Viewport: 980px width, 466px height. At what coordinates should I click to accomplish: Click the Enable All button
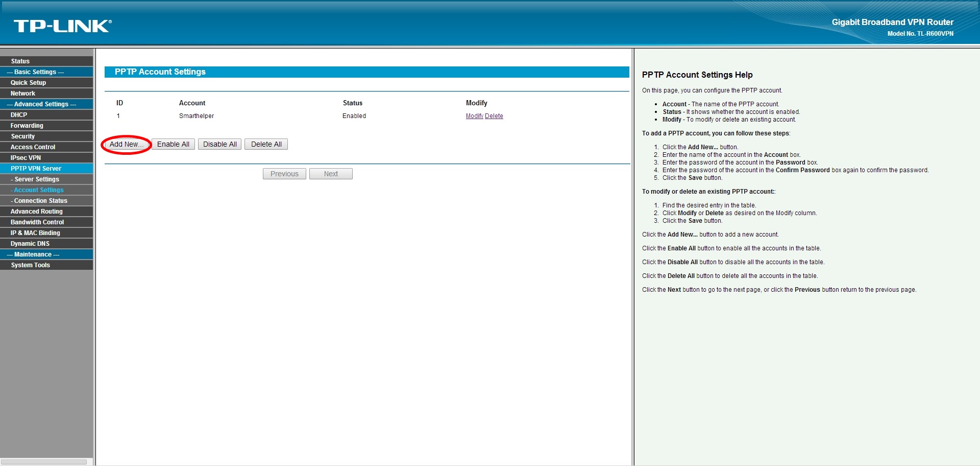173,144
